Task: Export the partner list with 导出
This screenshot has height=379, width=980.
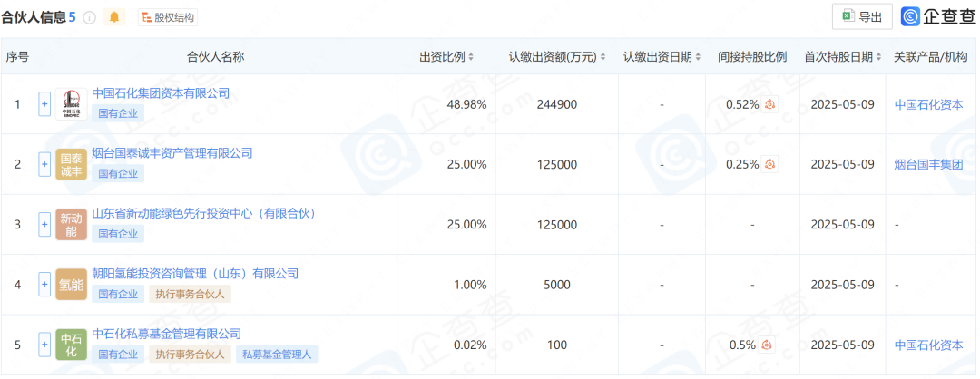Action: (862, 16)
